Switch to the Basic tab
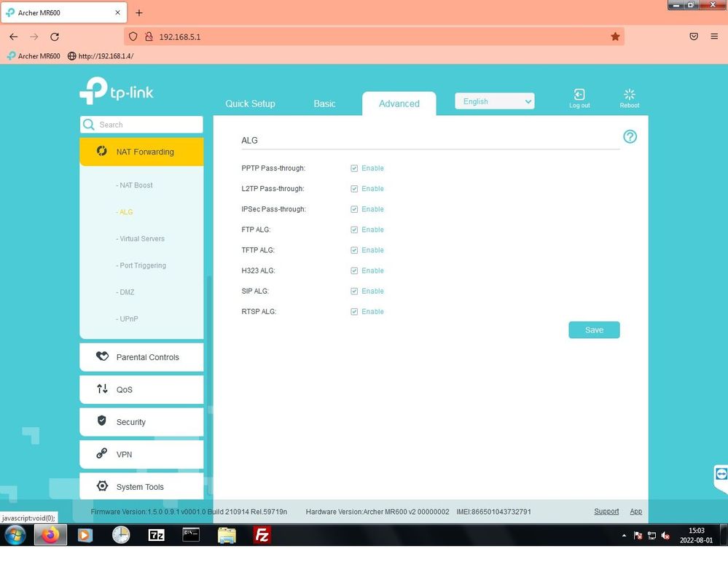 324,104
